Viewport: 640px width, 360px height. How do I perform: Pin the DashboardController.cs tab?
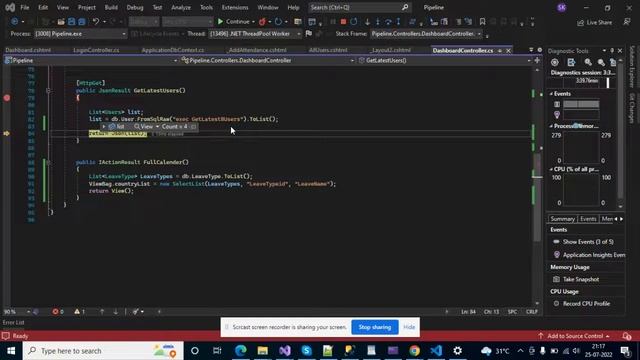click(500, 51)
